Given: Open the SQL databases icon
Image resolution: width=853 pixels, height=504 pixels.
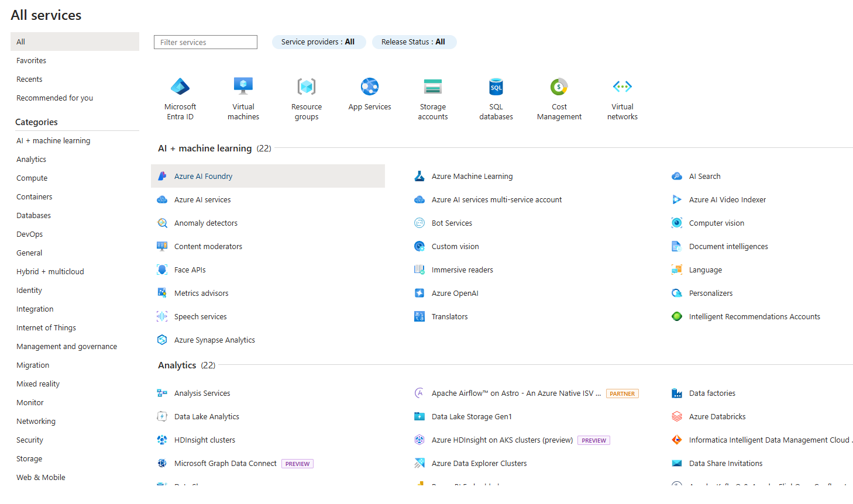Looking at the screenshot, I should tap(496, 87).
